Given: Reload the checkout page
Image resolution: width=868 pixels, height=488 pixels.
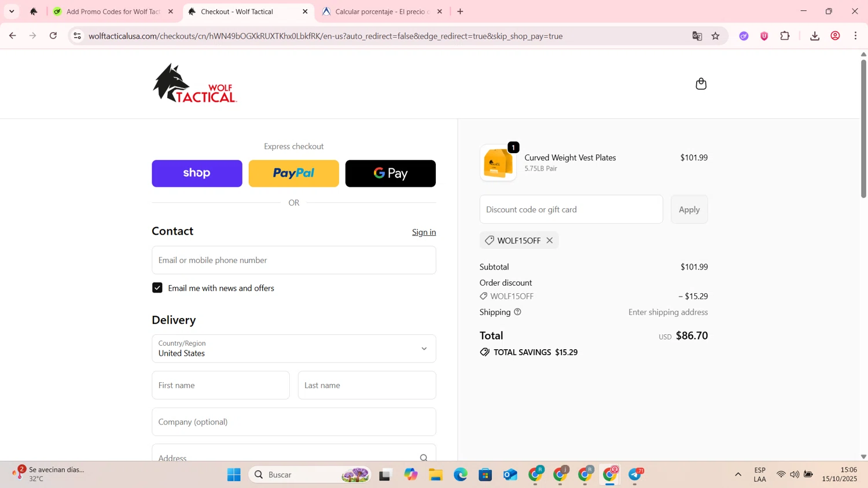Looking at the screenshot, I should (x=53, y=36).
